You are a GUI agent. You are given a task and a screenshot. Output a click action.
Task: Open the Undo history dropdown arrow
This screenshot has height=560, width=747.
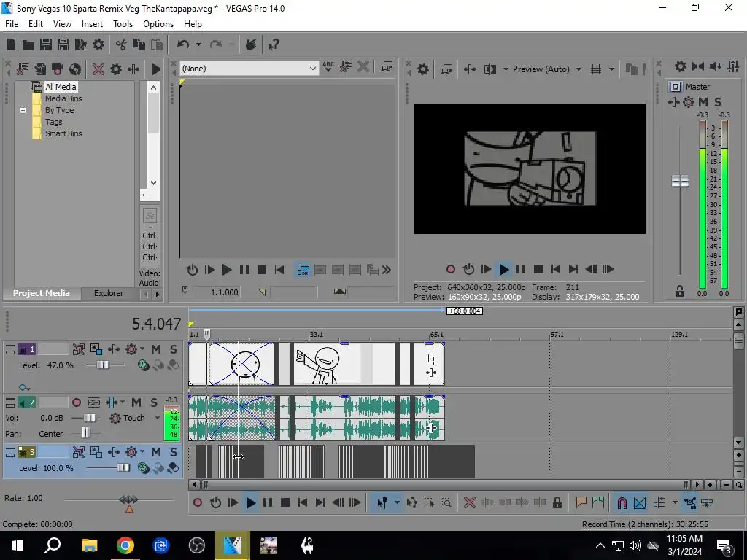(198, 44)
